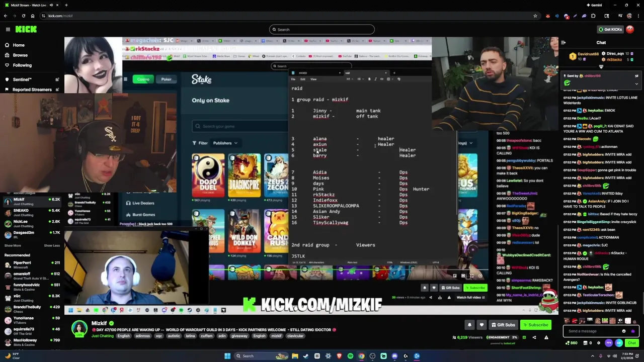The image size is (644, 362).
Task: Click the share icon beside viewer count
Action: pyautogui.click(x=534, y=337)
